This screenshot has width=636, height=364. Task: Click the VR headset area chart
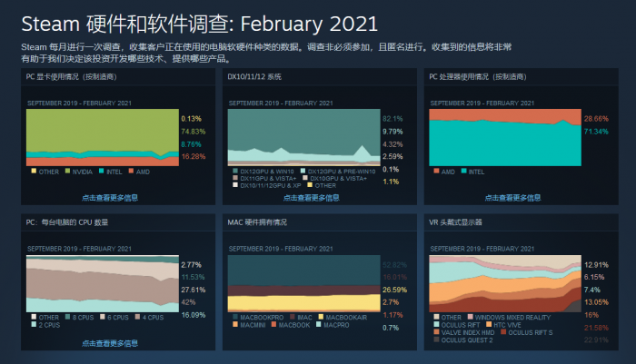coord(505,283)
